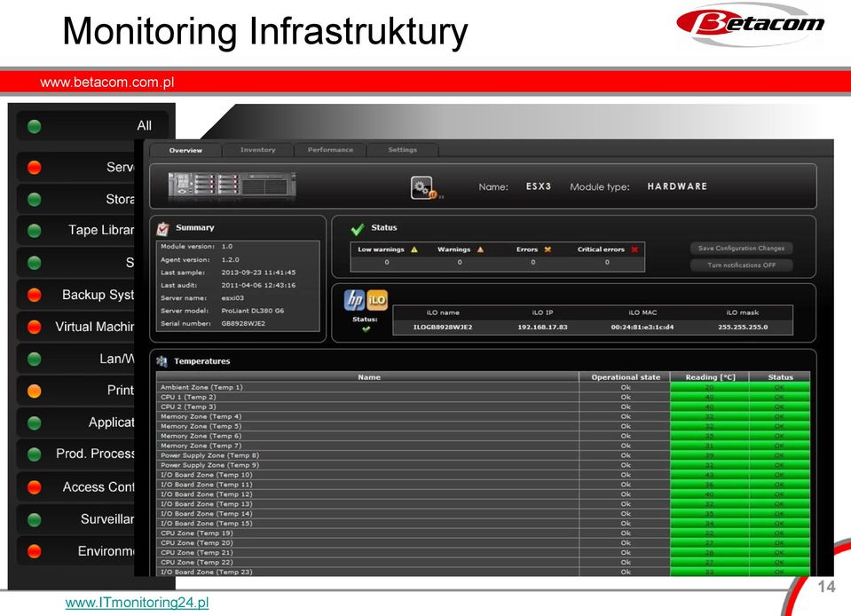
Task: Select the I/O Board Zone (Temp 13) row
Action: (483, 504)
